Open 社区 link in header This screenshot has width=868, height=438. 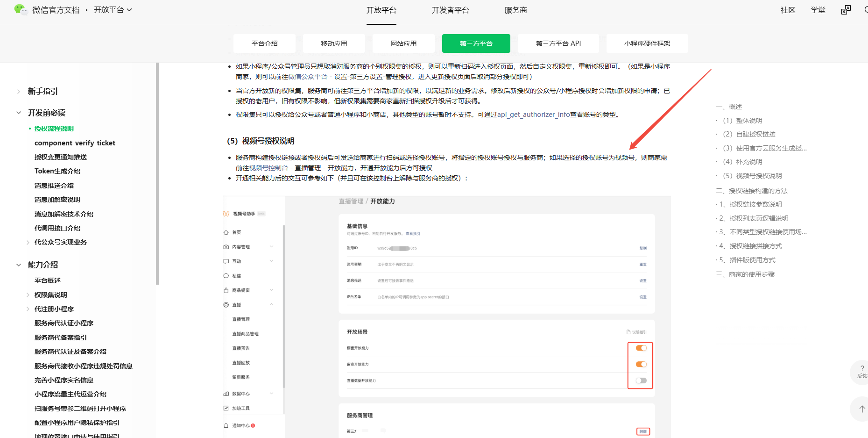point(788,10)
